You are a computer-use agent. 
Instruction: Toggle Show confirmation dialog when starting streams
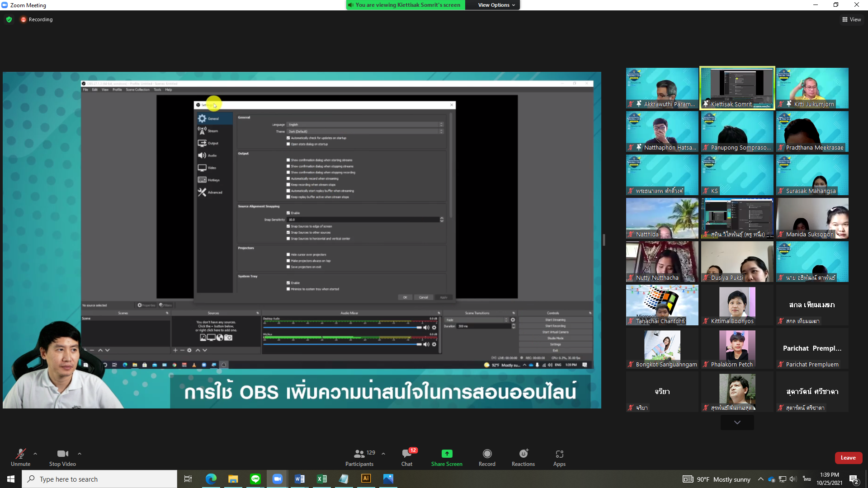288,160
